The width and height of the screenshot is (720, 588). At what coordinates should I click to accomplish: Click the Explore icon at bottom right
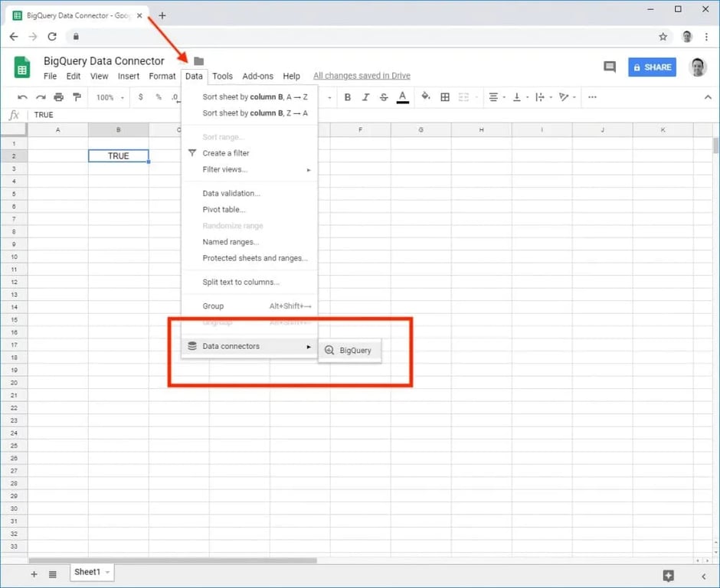click(669, 576)
